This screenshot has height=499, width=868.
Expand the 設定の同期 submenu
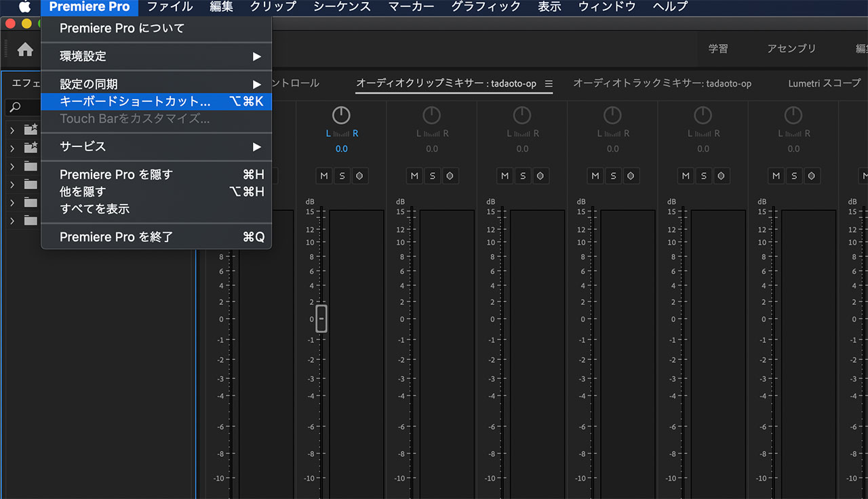[x=156, y=84]
